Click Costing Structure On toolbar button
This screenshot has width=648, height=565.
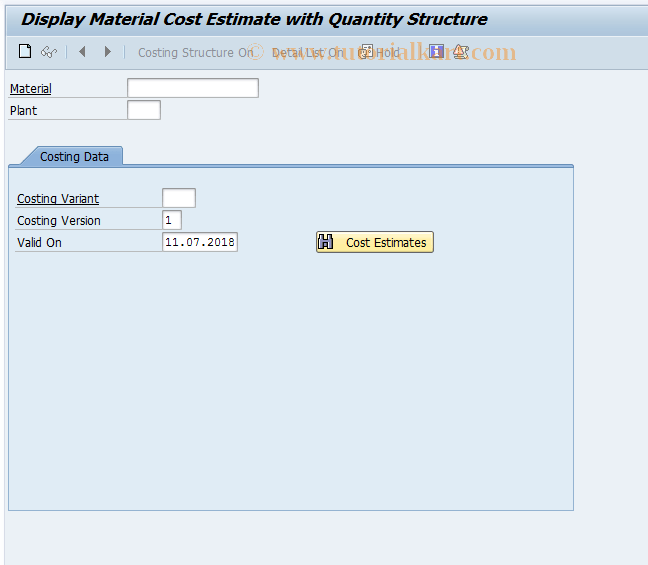pyautogui.click(x=196, y=52)
